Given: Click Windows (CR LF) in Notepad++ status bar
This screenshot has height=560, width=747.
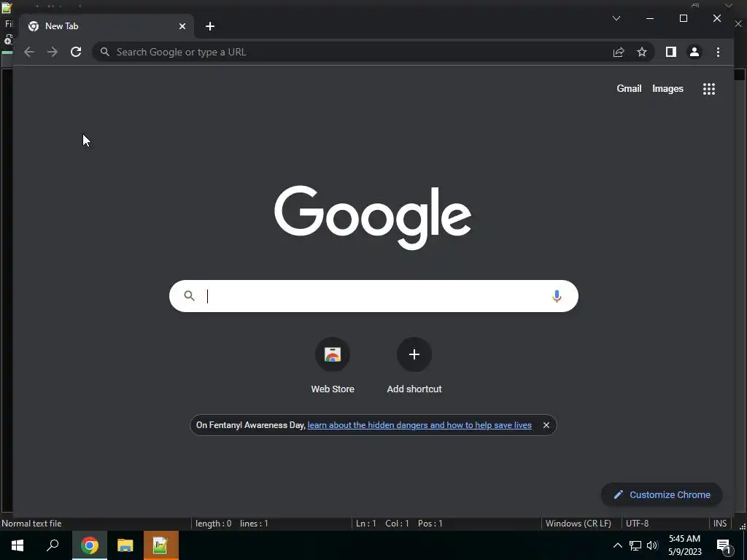Looking at the screenshot, I should (x=578, y=524).
